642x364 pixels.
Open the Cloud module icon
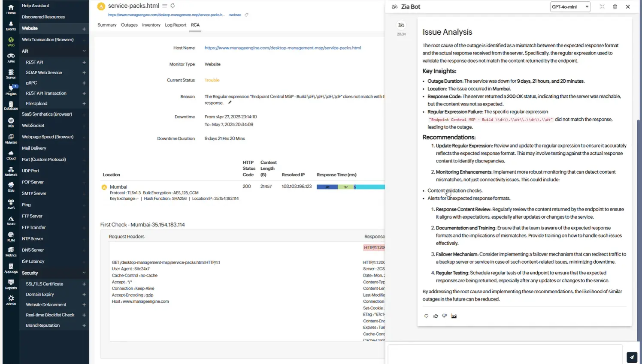(11, 155)
